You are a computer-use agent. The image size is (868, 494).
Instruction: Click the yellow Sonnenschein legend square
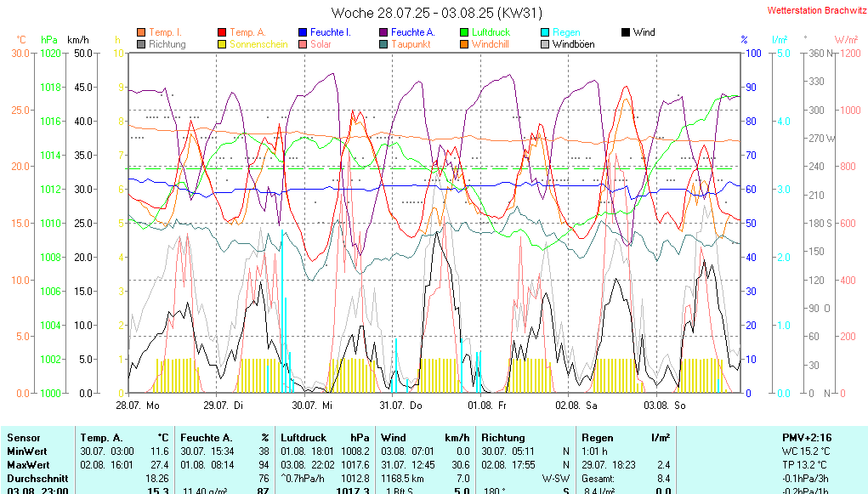click(x=223, y=44)
